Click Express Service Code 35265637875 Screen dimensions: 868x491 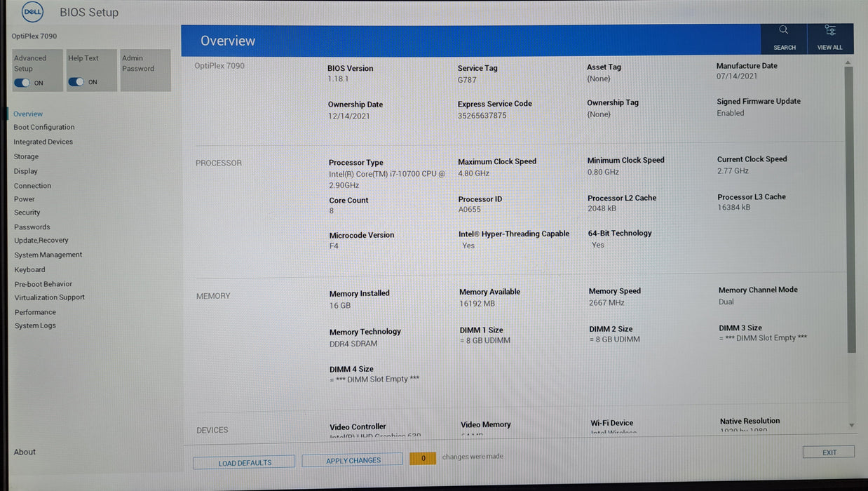point(482,115)
